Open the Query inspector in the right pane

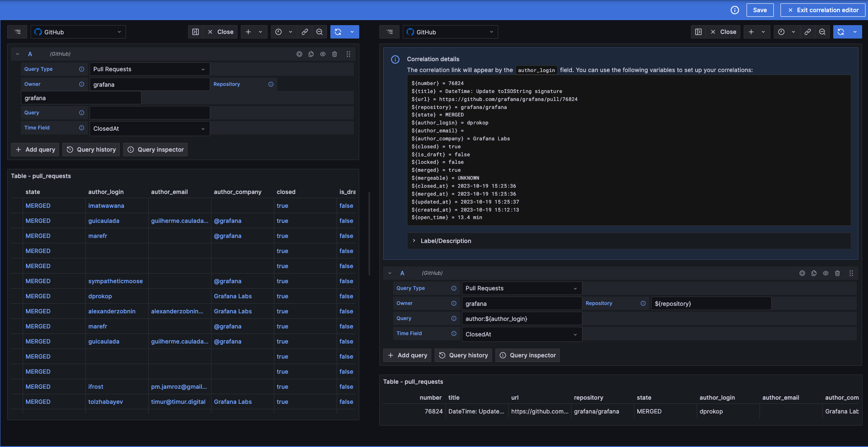(527, 355)
